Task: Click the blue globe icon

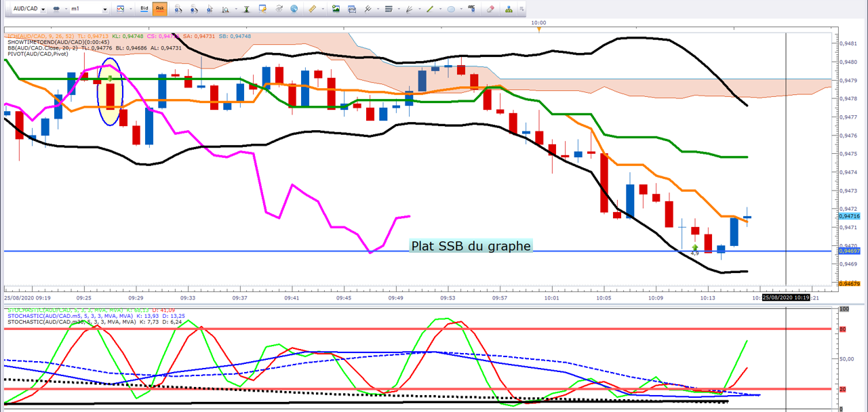Action: 294,9
